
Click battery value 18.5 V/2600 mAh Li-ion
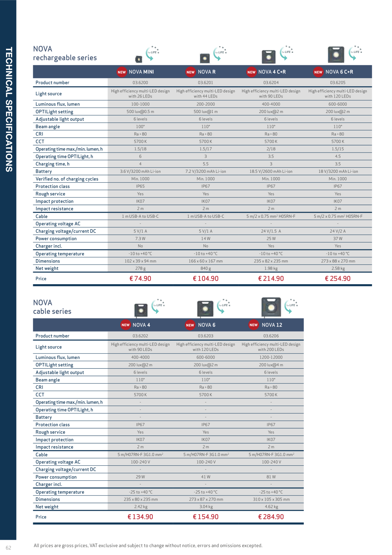click(271, 171)
